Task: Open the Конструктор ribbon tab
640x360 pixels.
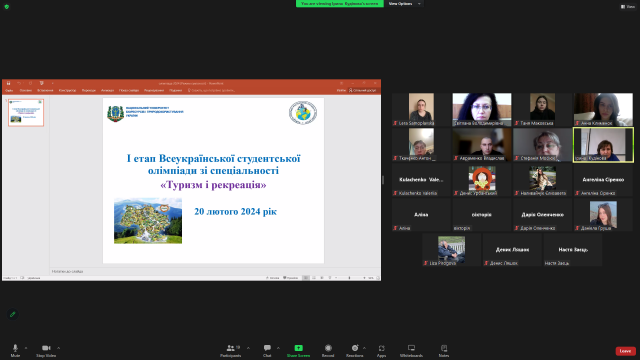Action: click(x=67, y=90)
